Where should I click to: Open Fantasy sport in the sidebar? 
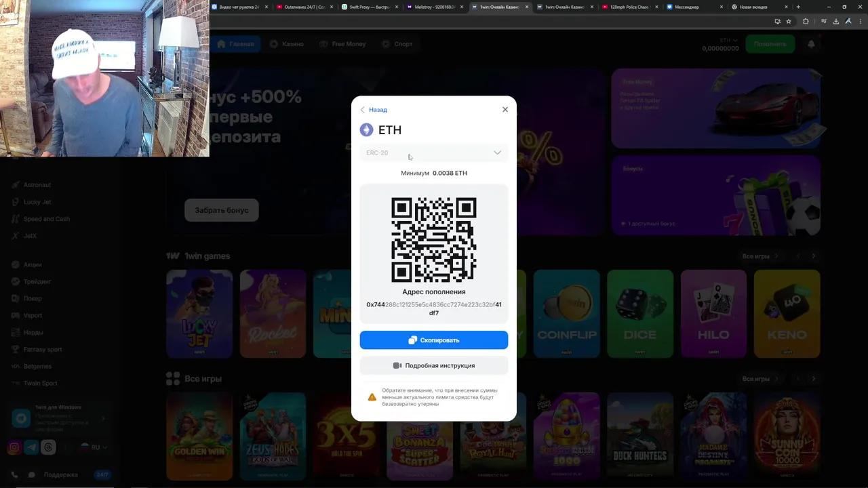click(37, 349)
